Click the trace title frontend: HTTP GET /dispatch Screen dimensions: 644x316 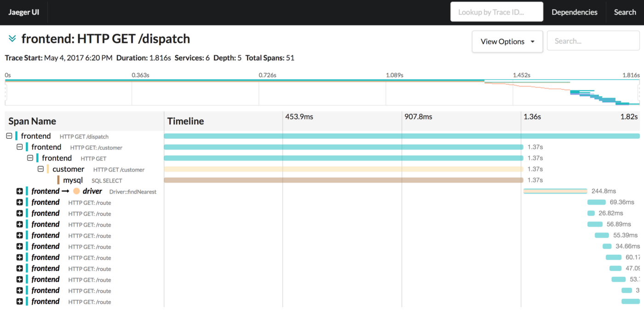click(106, 39)
